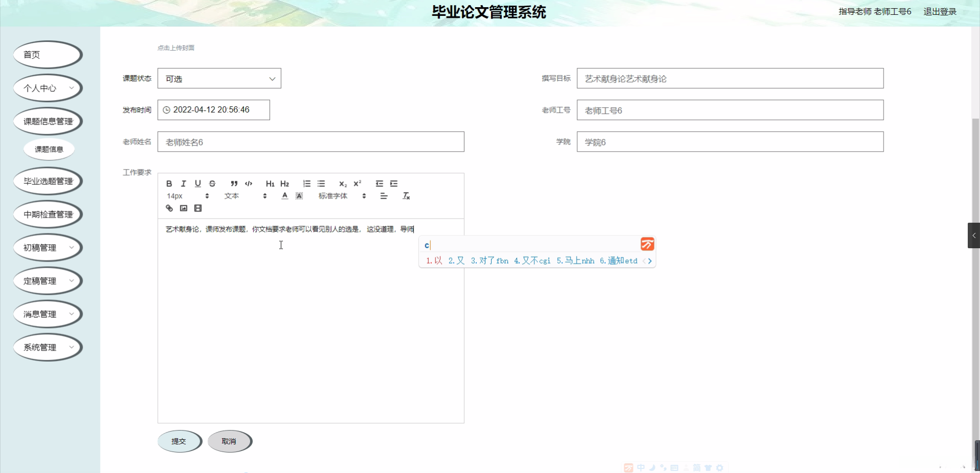Focus the 学院 input field
This screenshot has width=980, height=473.
point(730,142)
